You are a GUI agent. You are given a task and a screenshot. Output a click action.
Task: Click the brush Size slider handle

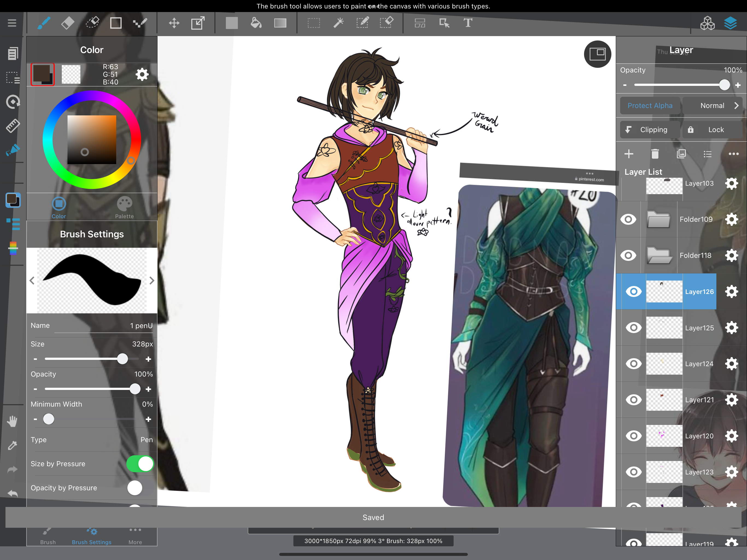click(122, 359)
